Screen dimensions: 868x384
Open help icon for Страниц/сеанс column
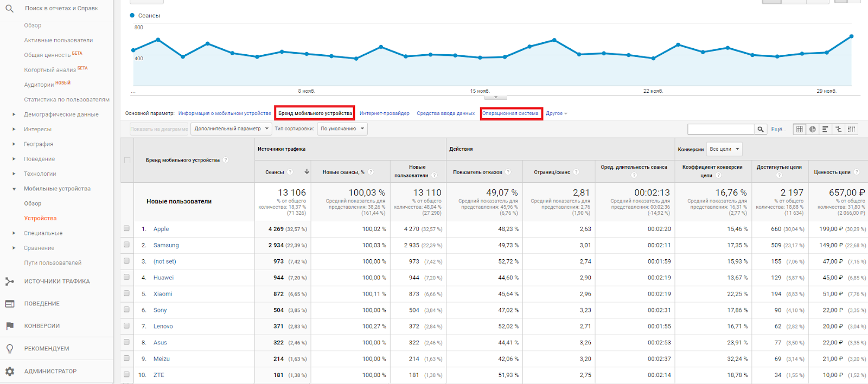click(x=576, y=172)
